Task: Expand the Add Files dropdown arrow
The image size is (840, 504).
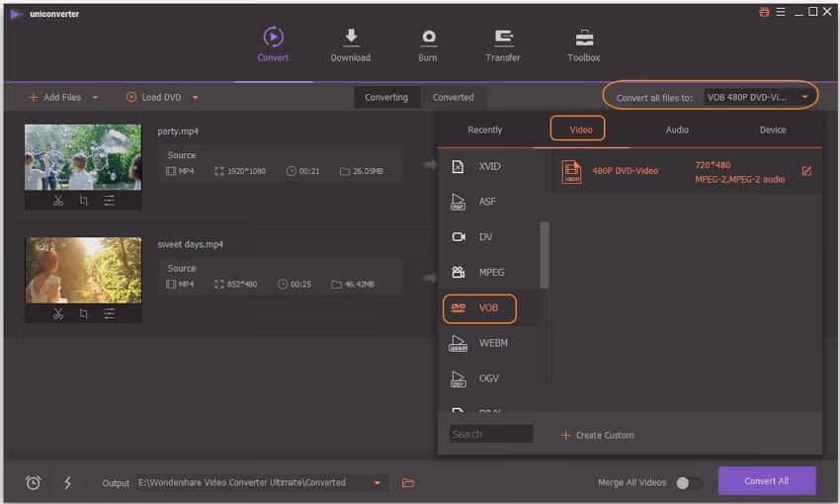Action: click(x=95, y=98)
